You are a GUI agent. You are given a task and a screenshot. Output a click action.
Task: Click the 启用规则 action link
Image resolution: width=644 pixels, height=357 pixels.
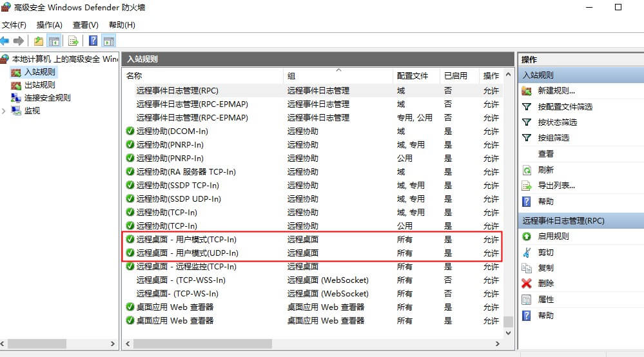coord(554,236)
